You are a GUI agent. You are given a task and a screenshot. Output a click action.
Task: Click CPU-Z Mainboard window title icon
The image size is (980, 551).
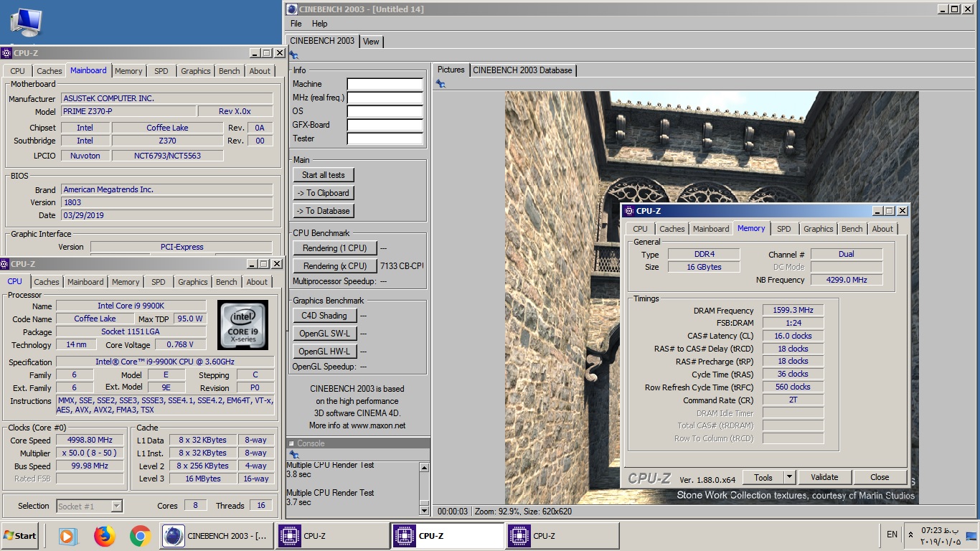(6, 53)
